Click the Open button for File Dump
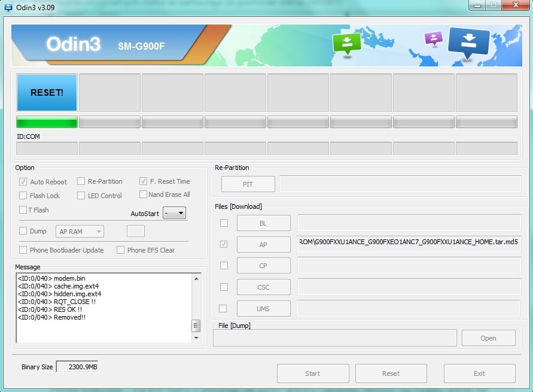The height and width of the screenshot is (392, 533). (x=489, y=338)
